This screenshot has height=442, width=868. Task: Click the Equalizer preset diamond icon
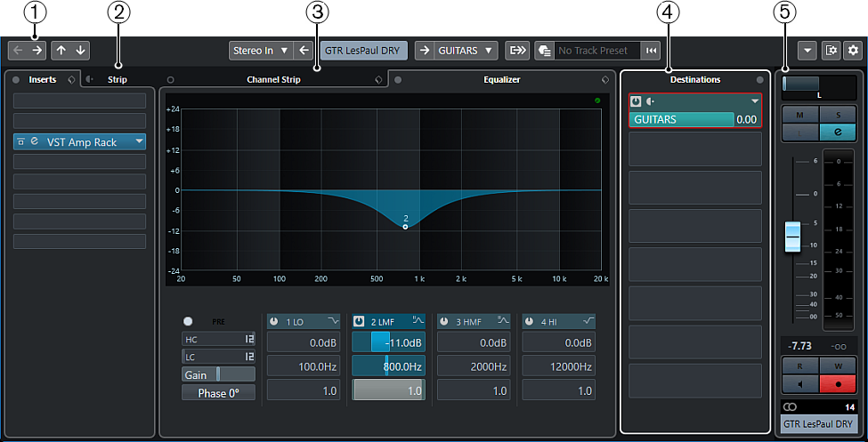(x=605, y=80)
